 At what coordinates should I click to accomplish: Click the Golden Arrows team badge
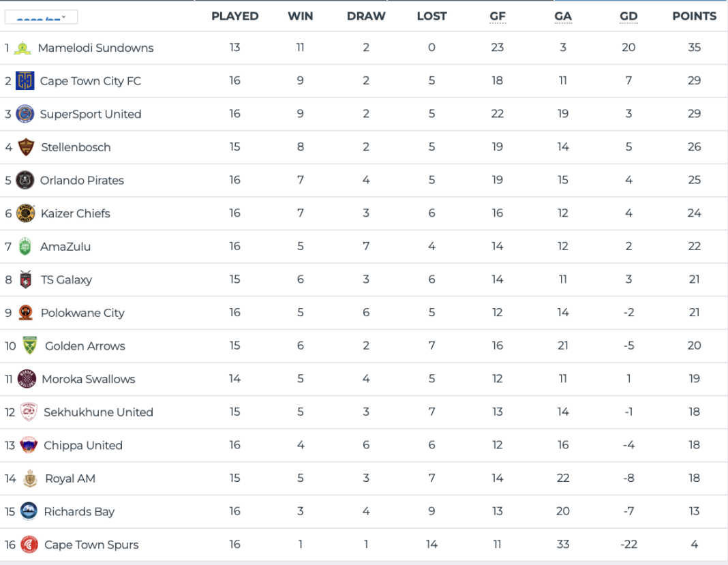(29, 346)
